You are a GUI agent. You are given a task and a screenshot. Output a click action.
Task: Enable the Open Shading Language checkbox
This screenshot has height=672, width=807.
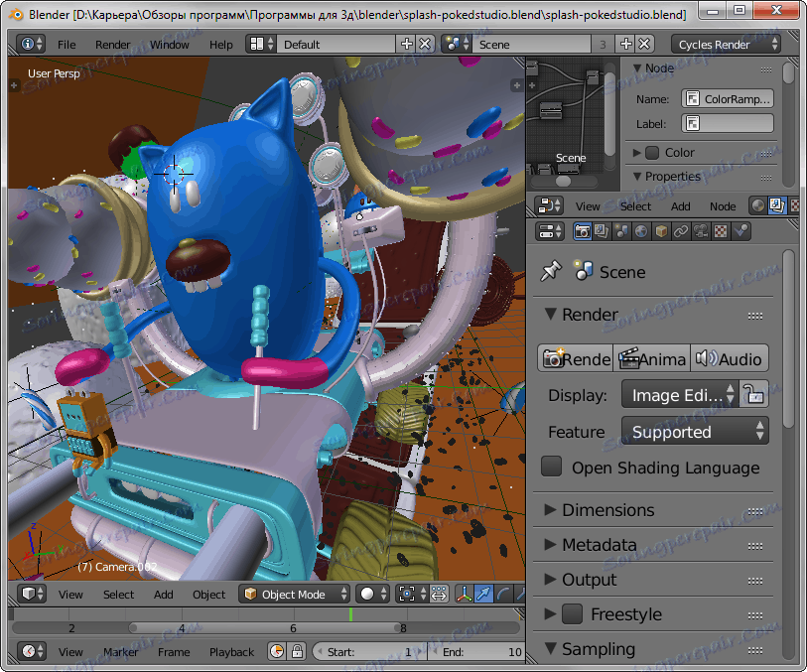(x=552, y=468)
